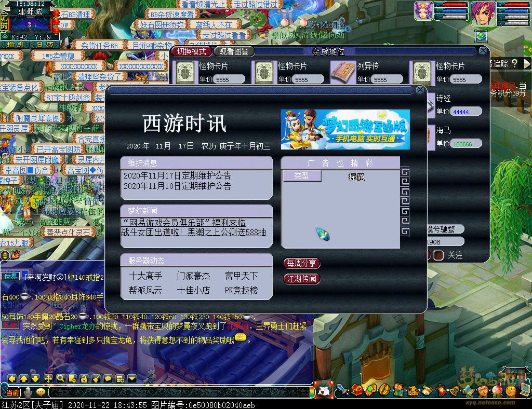
Task: Click the 切换模式 button in stall window
Action: click(x=192, y=51)
